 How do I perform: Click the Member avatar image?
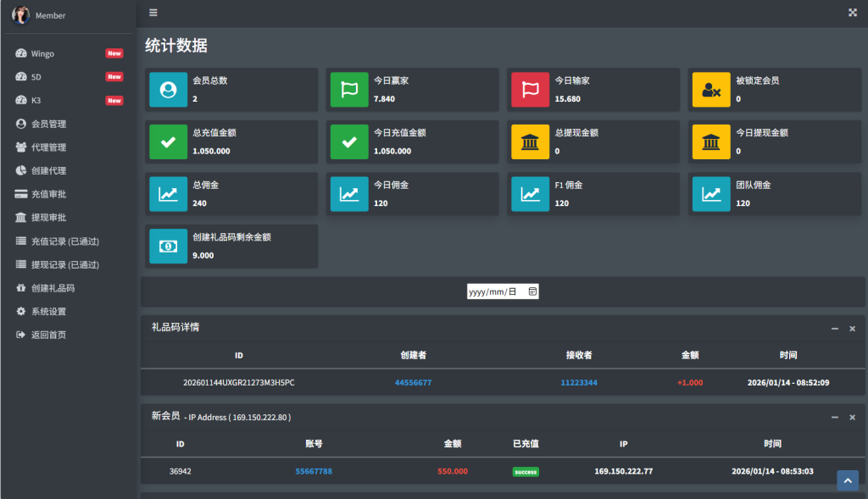[21, 14]
